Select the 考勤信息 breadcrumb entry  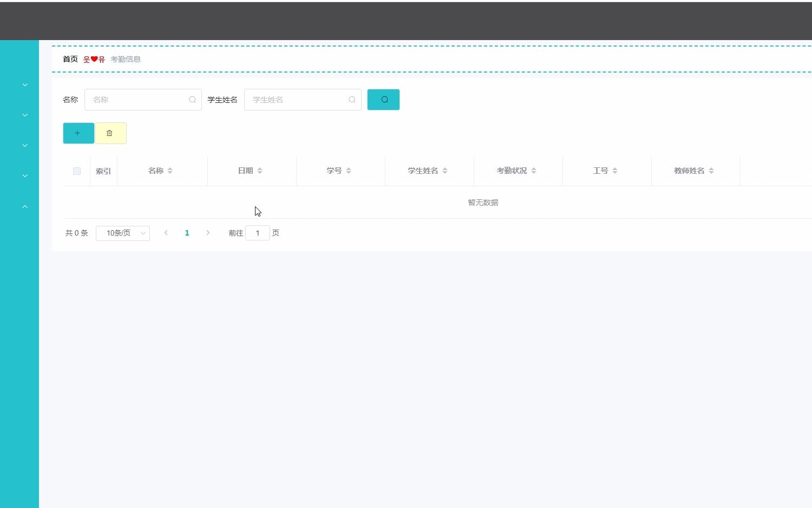[126, 59]
